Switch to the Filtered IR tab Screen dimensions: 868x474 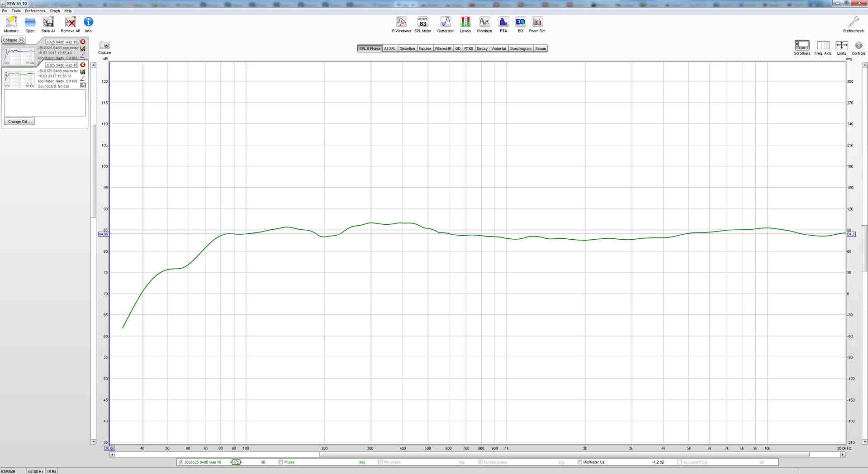click(443, 48)
